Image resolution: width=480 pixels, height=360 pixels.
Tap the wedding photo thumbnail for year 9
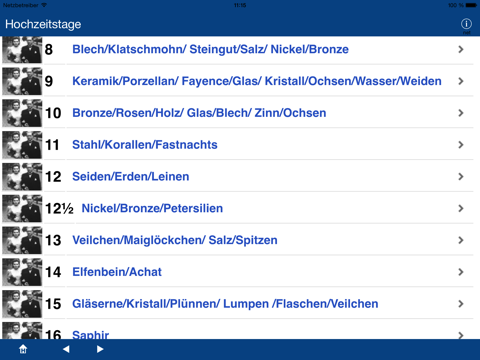22,81
